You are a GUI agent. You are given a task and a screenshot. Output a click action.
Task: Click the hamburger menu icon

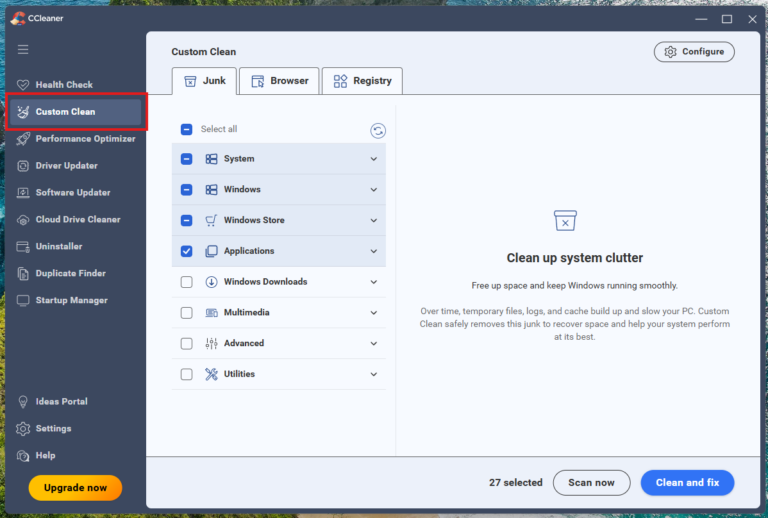23,49
